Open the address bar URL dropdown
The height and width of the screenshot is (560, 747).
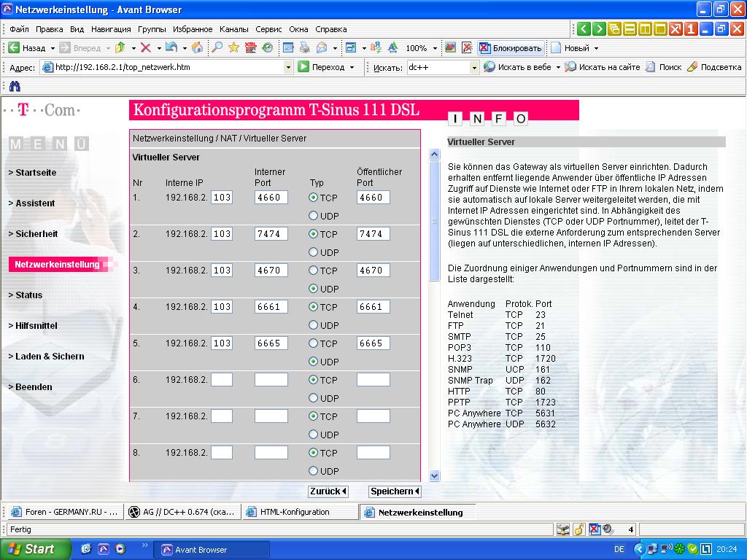click(287, 68)
